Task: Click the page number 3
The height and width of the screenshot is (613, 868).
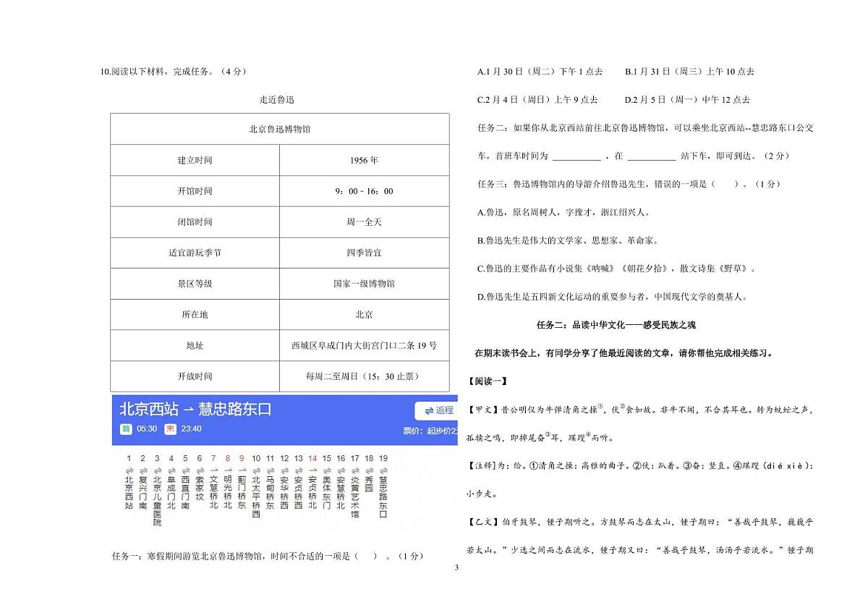Action: point(456,567)
